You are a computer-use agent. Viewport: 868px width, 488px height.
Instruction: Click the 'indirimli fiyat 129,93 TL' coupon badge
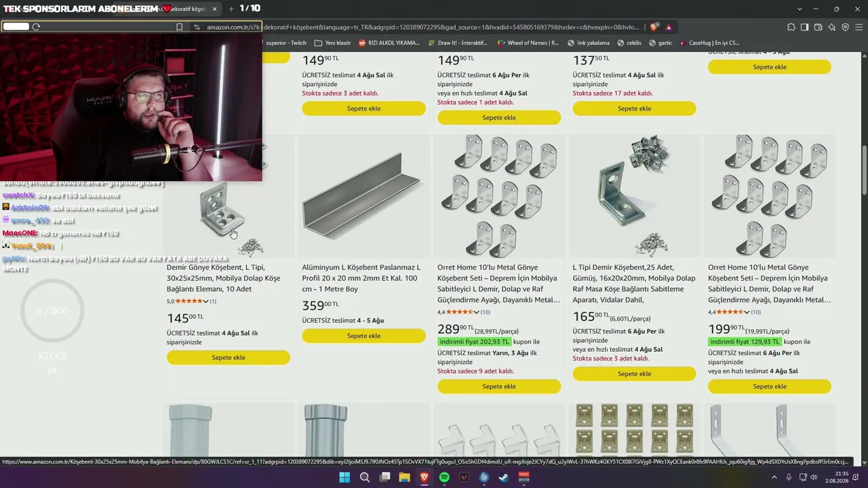pyautogui.click(x=745, y=342)
